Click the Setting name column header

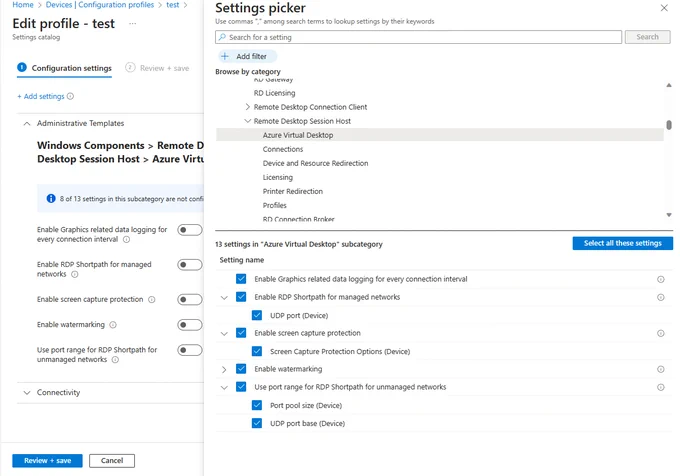click(x=242, y=260)
